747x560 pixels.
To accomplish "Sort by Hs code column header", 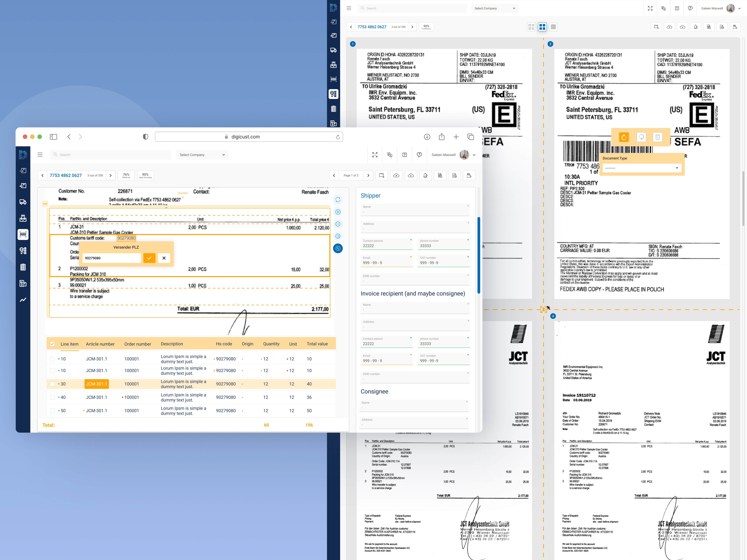I will [224, 344].
